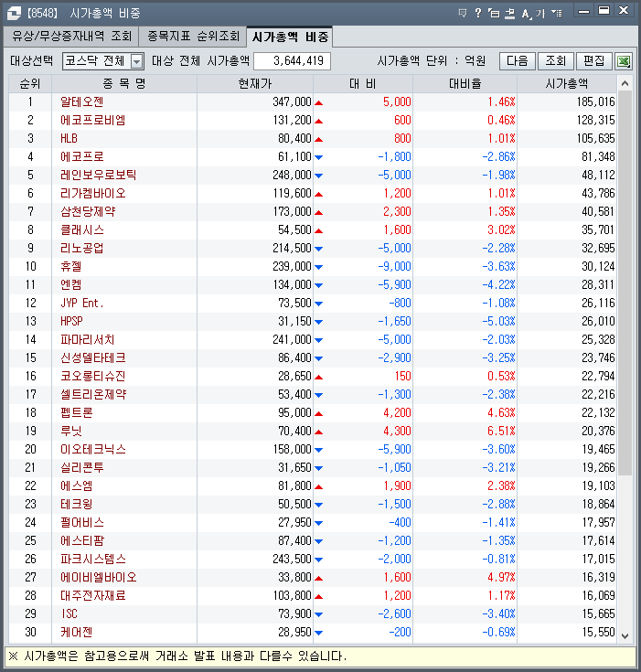This screenshot has height=672, width=641.
Task: Select stock 에이비엘바이오
Action: tap(99, 577)
